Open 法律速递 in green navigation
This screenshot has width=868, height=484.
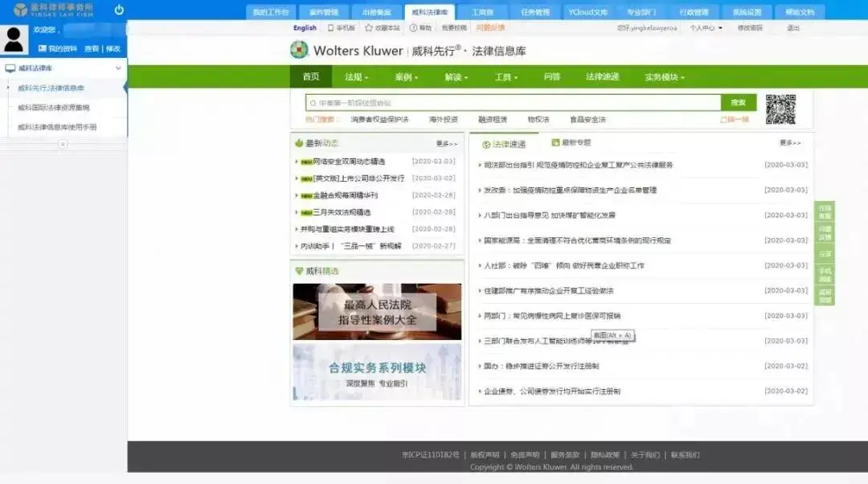pyautogui.click(x=602, y=77)
